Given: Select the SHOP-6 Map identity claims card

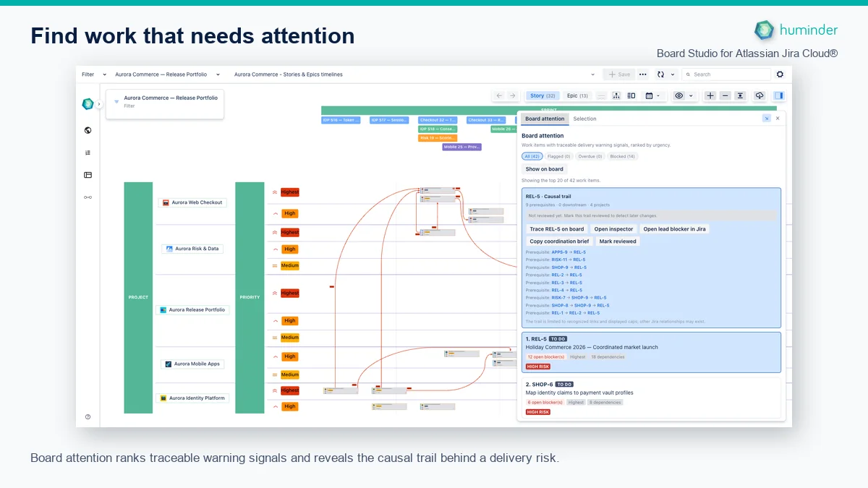Looking at the screenshot, I should [x=651, y=397].
